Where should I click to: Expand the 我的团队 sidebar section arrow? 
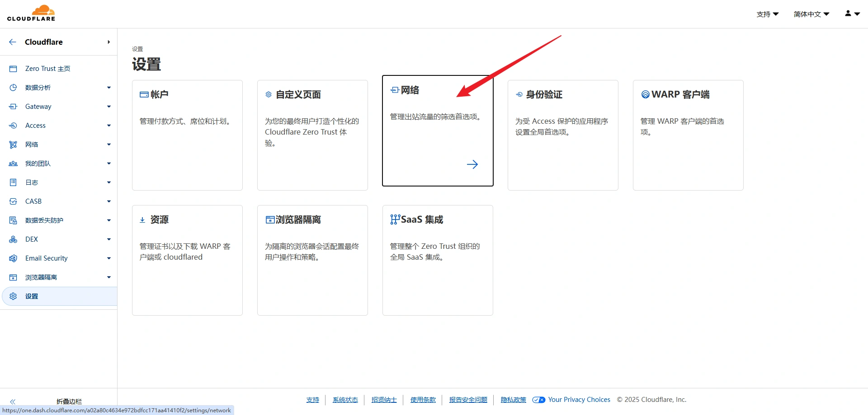[x=109, y=163]
